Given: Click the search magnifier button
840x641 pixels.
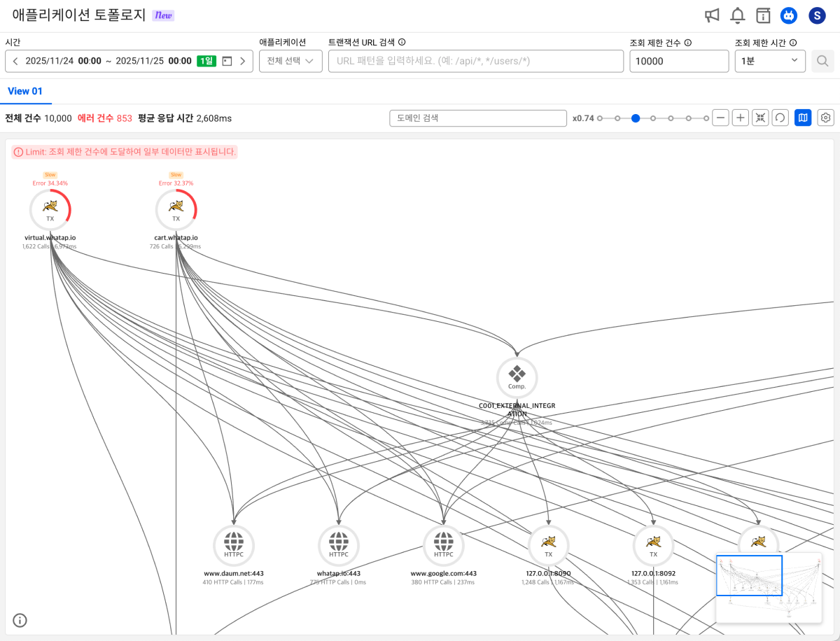Looking at the screenshot, I should [x=822, y=61].
